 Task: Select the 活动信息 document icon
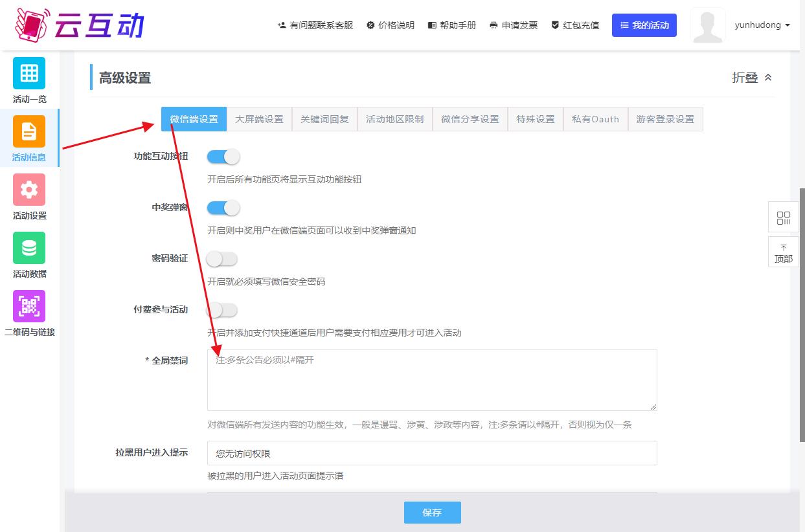[29, 131]
